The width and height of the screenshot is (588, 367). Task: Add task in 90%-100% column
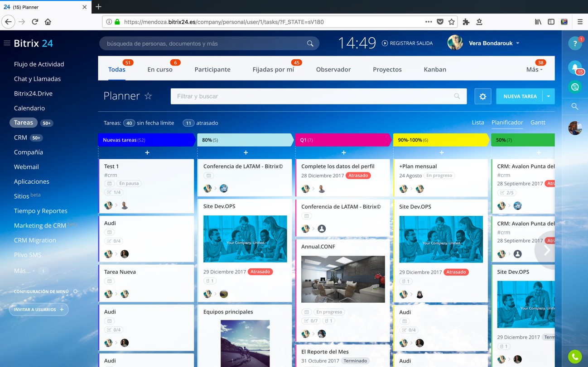442,153
